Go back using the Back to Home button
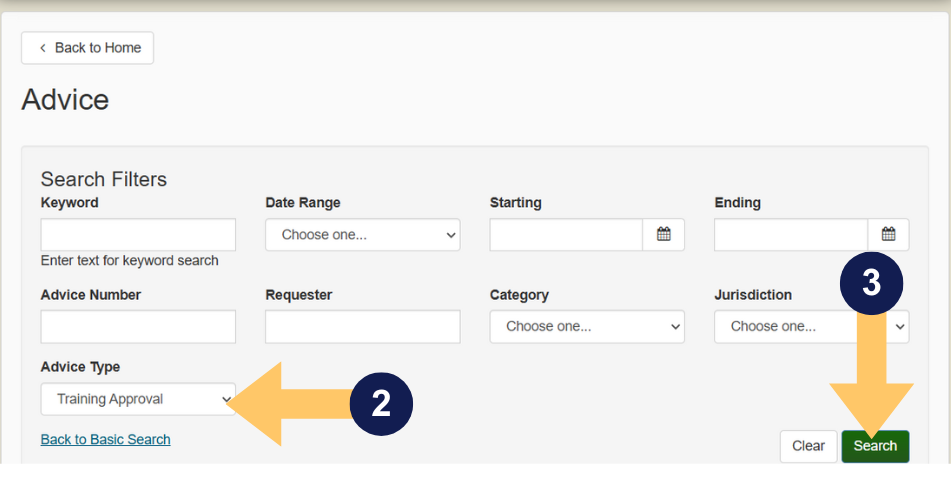 (x=88, y=48)
